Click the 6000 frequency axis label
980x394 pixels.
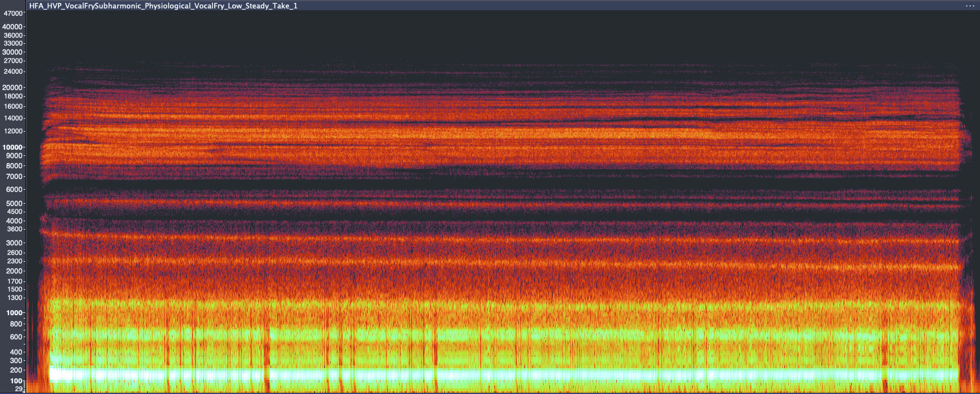15,190
